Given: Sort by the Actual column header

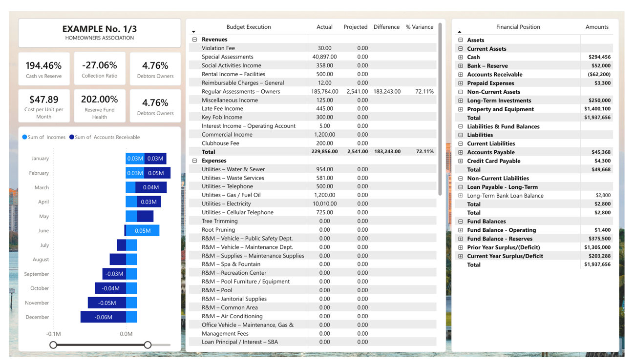Looking at the screenshot, I should 324,27.
